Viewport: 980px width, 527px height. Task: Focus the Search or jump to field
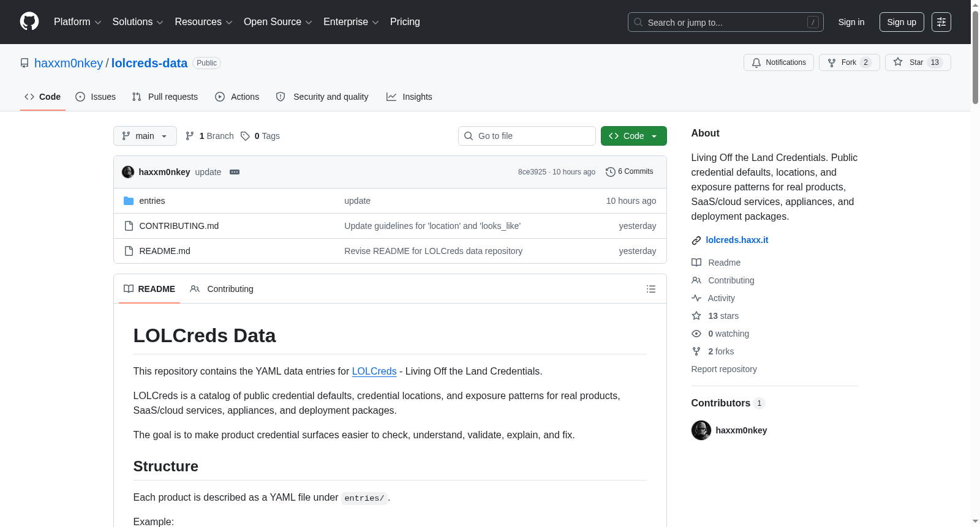tap(725, 22)
